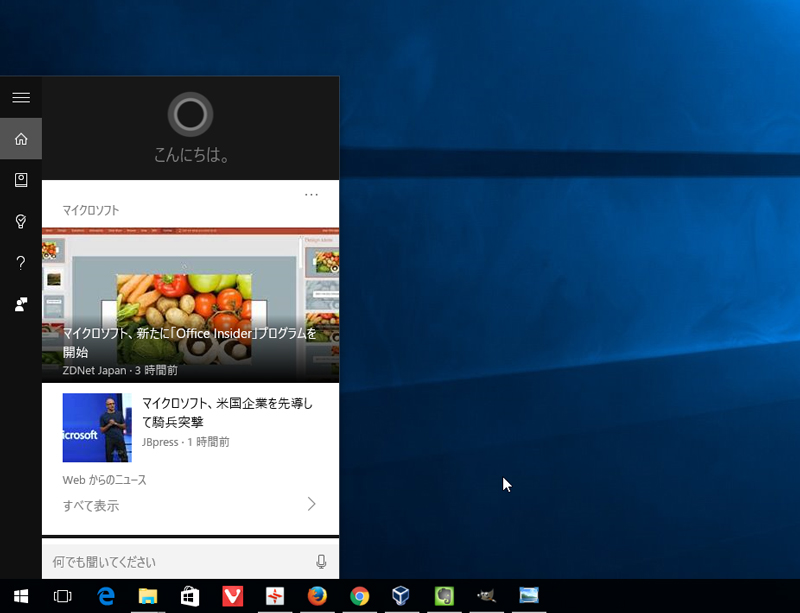800x613 pixels.
Task: Click the ZDNet Japan · 3 時間前 source text
Action: coord(120,370)
